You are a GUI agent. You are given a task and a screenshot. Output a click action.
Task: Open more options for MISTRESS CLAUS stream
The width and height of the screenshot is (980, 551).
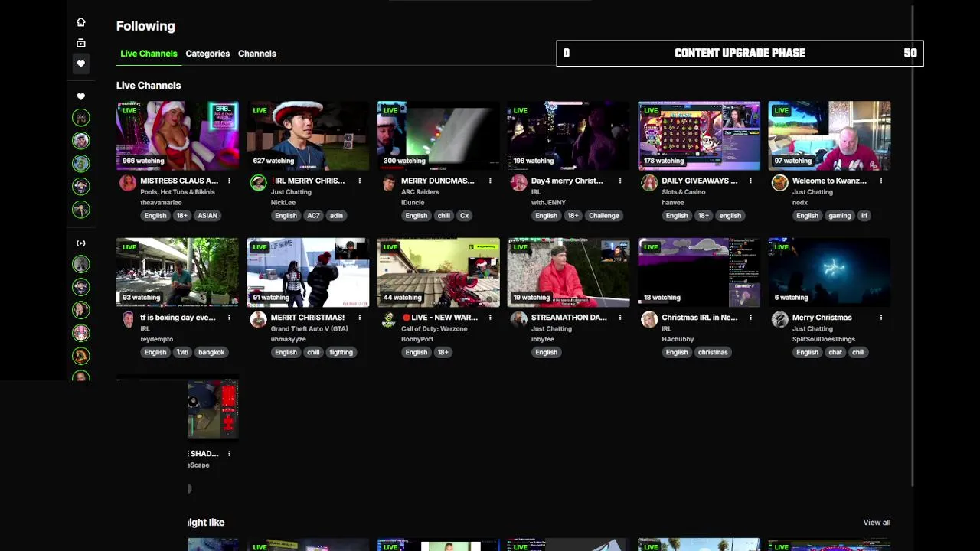pos(229,181)
